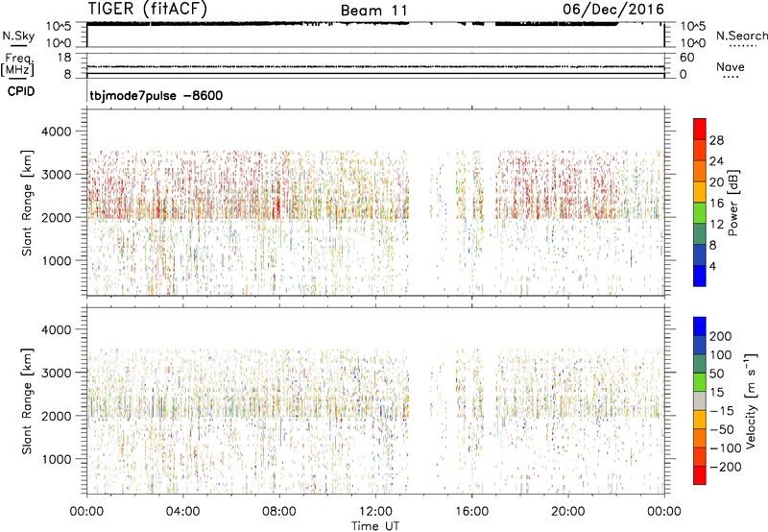The width and height of the screenshot is (768, 532).
Task: Pick the yellow 16–20 dB power swatch
Action: pos(700,191)
